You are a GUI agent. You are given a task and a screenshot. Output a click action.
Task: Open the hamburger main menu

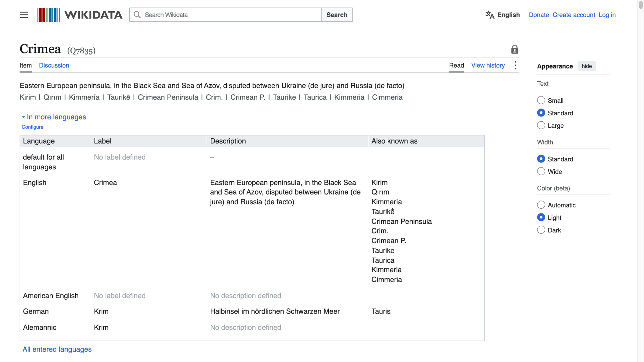(x=24, y=15)
